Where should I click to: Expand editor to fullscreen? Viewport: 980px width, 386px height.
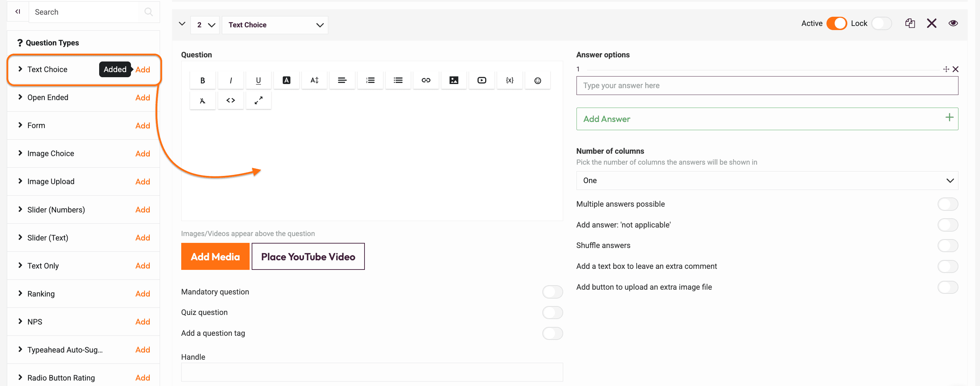pos(258,100)
